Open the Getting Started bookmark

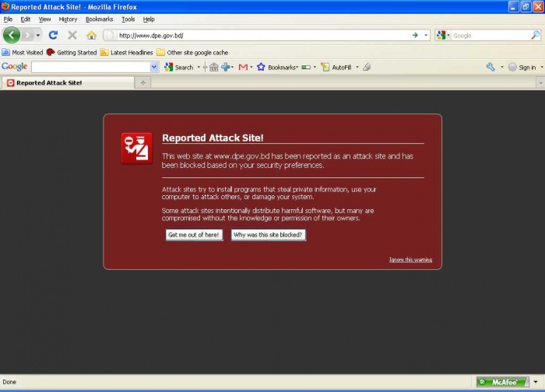tap(72, 53)
